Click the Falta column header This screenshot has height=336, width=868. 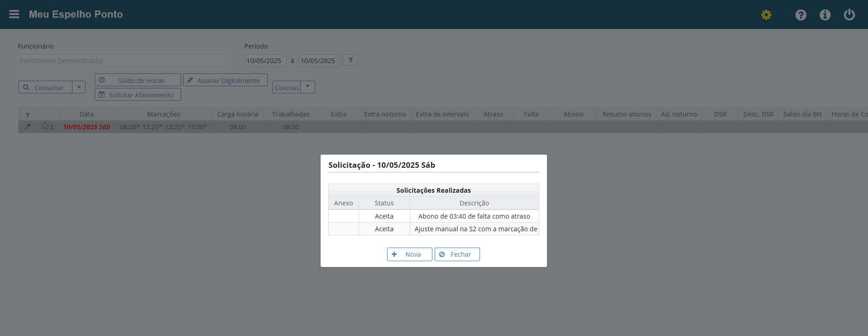click(x=531, y=114)
